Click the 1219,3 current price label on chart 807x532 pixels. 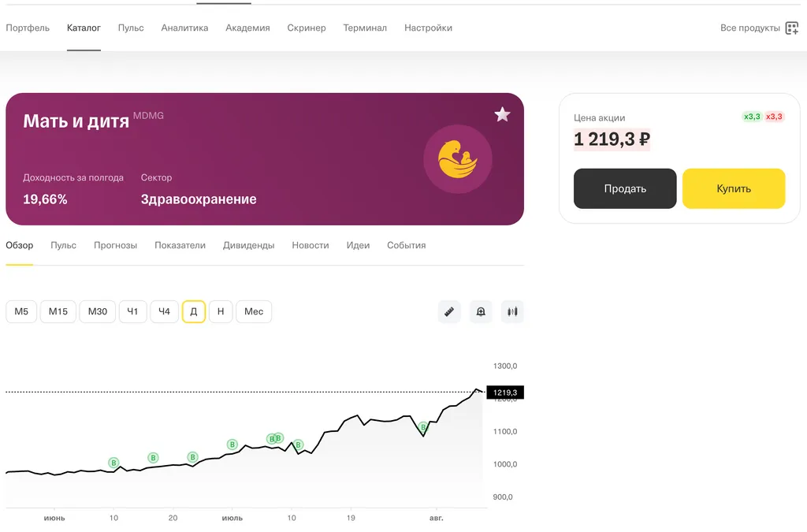[505, 392]
